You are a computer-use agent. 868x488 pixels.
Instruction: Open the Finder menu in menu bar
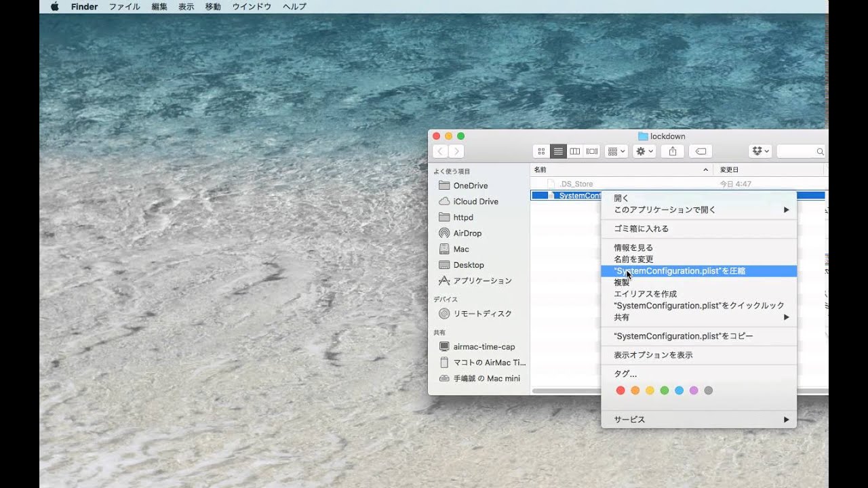click(x=84, y=7)
